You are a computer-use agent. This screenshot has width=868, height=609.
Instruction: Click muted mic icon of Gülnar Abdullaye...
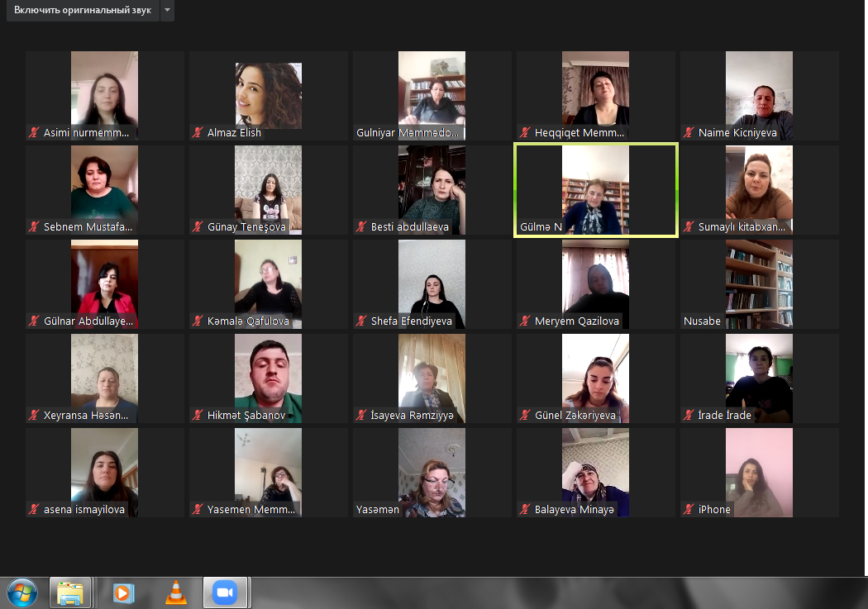coord(35,321)
